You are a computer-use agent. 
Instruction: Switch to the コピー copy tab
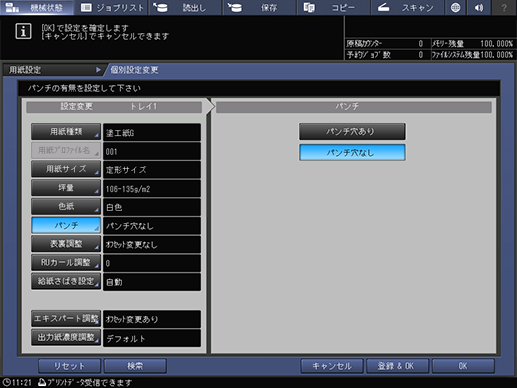pyautogui.click(x=333, y=7)
